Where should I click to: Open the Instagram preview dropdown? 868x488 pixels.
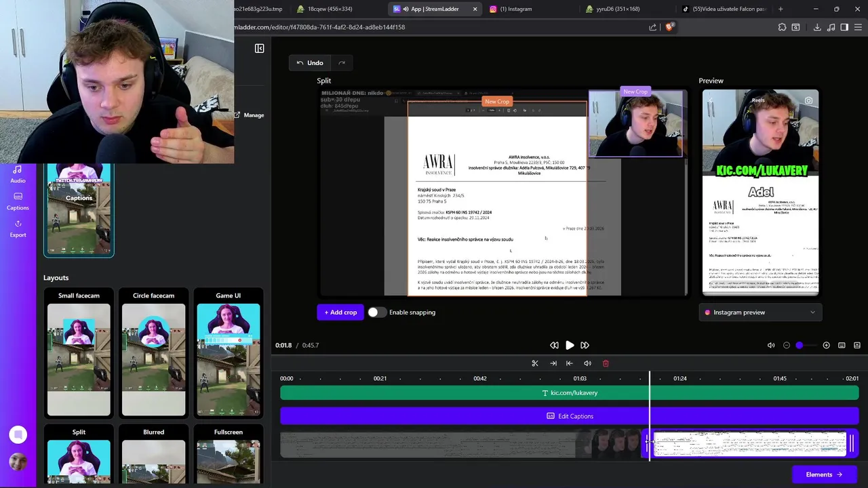point(760,312)
